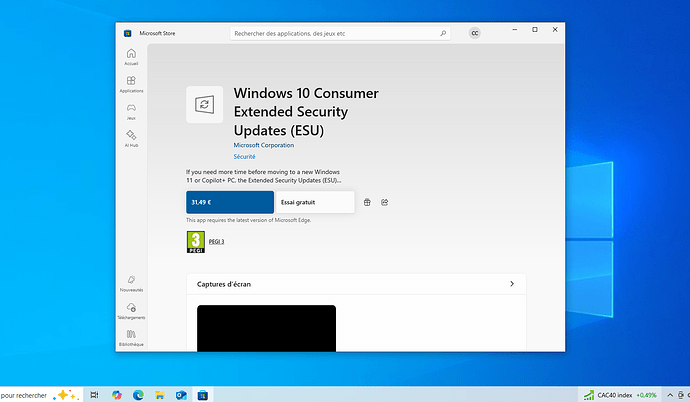Click the share icon beside the gift icon

pyautogui.click(x=384, y=202)
